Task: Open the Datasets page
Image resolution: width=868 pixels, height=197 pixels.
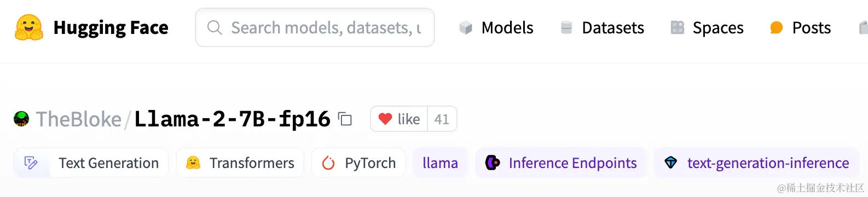Action: coord(602,28)
